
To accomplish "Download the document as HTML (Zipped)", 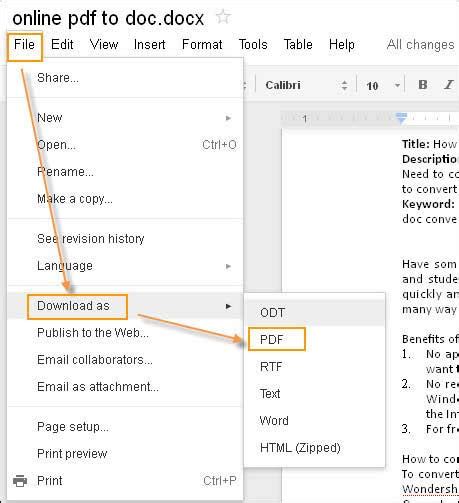I will (x=314, y=448).
